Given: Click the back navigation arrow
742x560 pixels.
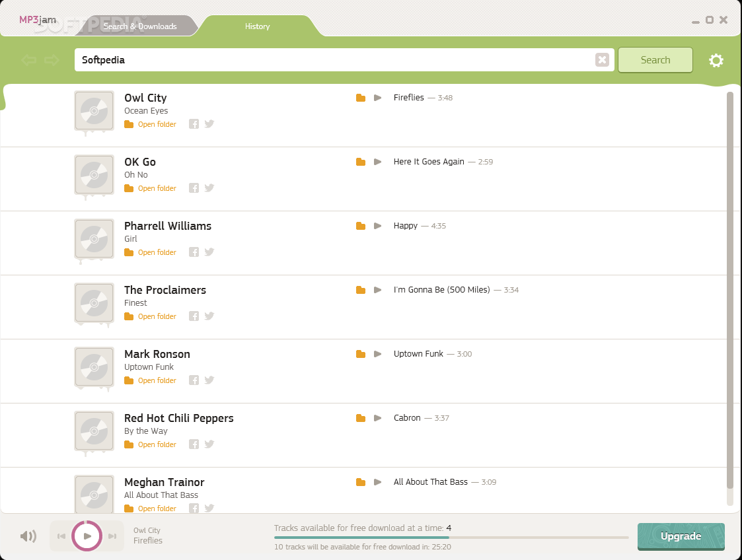Looking at the screenshot, I should click(x=29, y=60).
